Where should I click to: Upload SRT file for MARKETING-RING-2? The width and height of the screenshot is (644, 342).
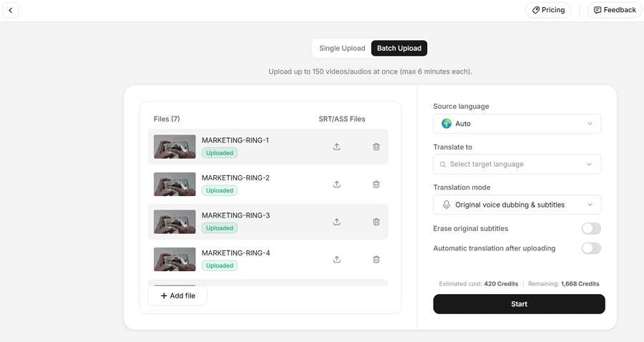(337, 185)
